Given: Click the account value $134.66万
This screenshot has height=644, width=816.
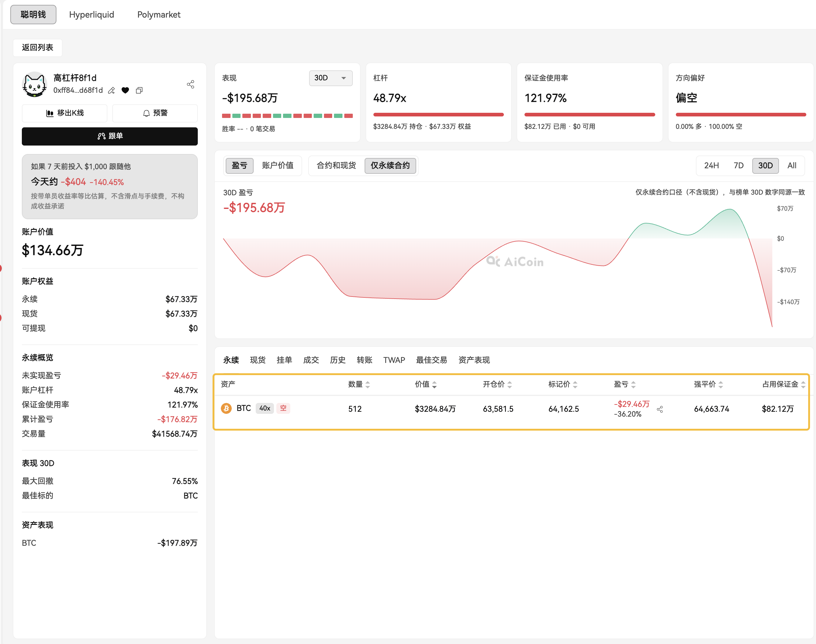Looking at the screenshot, I should 52,250.
